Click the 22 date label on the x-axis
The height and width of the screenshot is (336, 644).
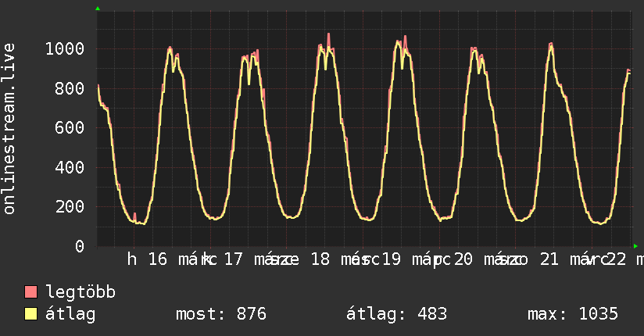click(x=617, y=259)
